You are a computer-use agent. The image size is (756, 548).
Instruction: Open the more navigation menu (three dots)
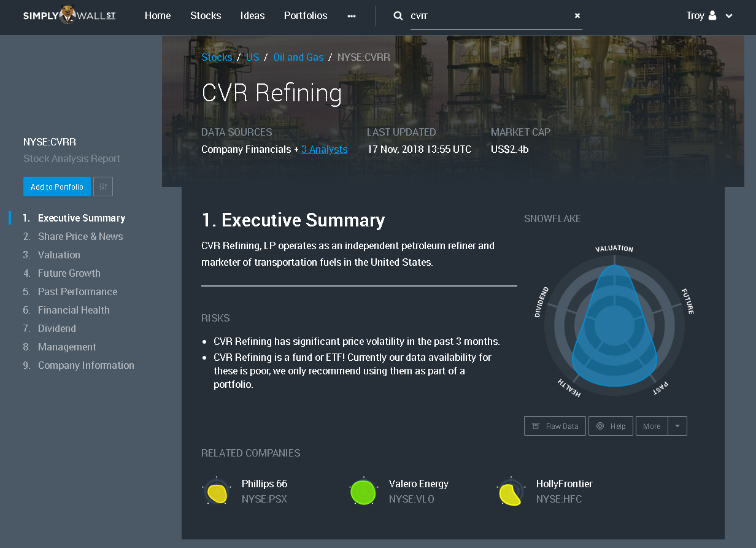(352, 16)
